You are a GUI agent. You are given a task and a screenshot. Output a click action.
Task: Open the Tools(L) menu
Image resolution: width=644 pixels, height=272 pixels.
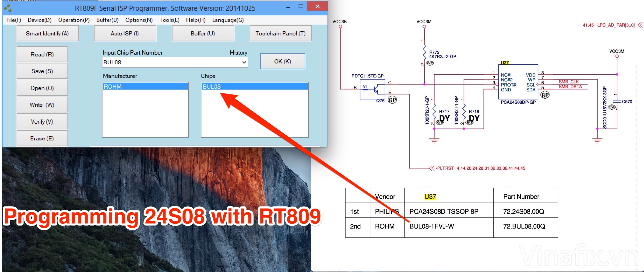click(169, 20)
